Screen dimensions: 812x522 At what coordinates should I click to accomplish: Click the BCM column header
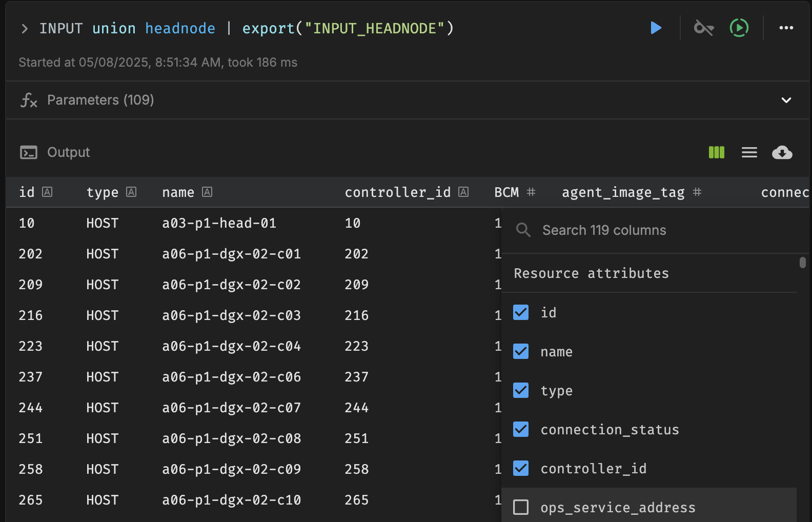click(506, 192)
